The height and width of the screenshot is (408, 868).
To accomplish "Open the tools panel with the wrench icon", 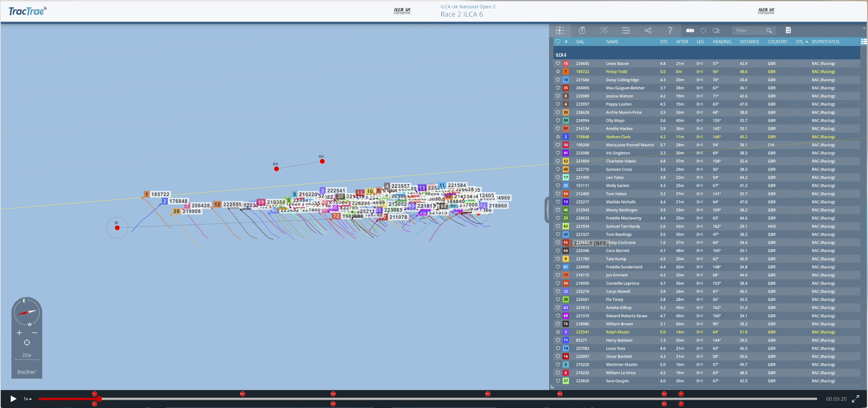I will tap(604, 31).
